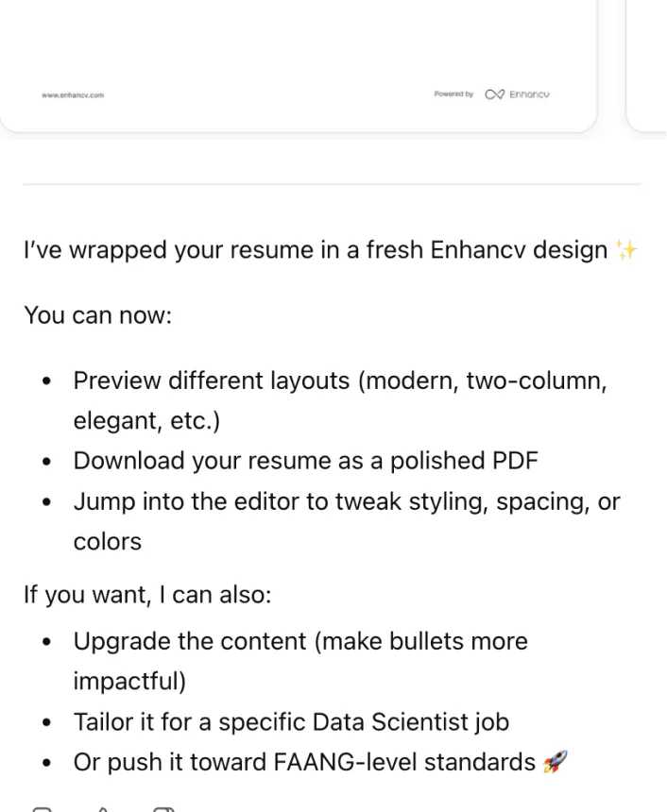Screen dimensions: 667x812
Task: Select the Tailor it for Data Scientist option
Action: (291, 721)
